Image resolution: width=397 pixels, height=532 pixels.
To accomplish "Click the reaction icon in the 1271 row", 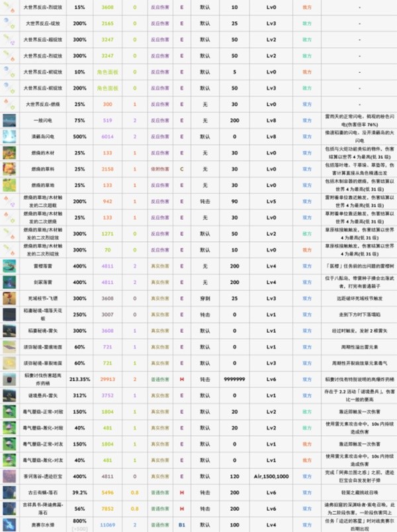I will pyautogui.click(x=9, y=234).
